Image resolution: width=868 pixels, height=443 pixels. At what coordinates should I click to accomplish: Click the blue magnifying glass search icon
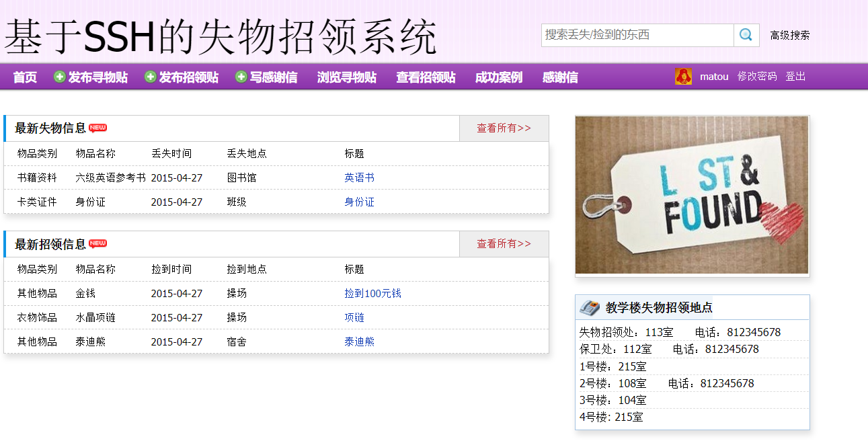(x=745, y=34)
